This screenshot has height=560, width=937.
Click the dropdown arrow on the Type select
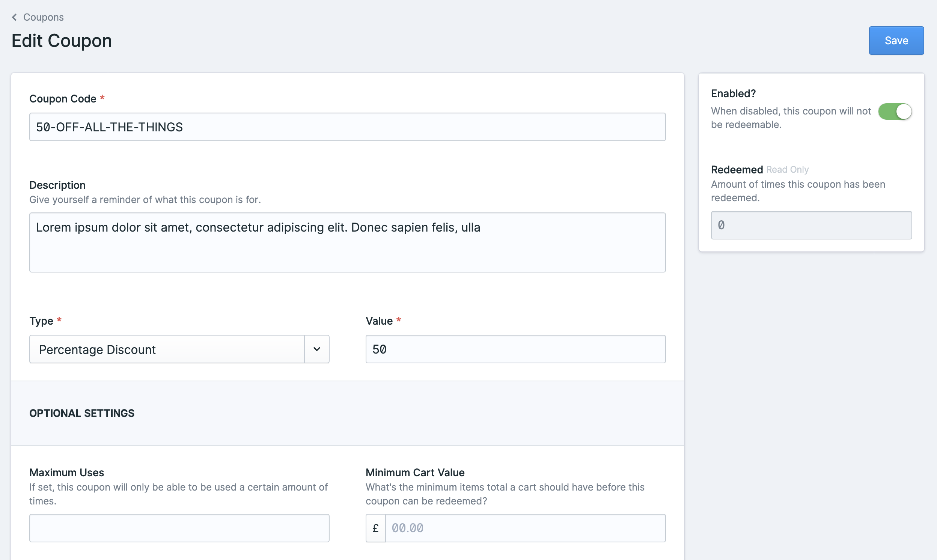[316, 349]
